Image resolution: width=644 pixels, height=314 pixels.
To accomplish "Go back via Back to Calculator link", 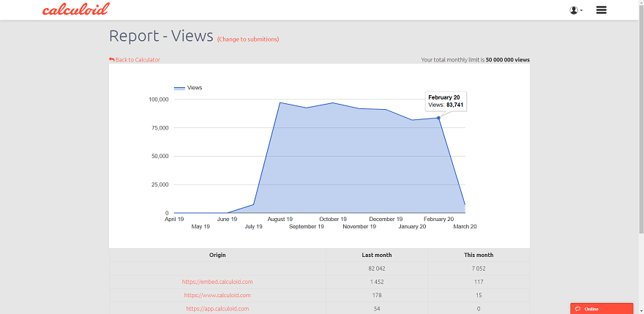I will point(138,60).
